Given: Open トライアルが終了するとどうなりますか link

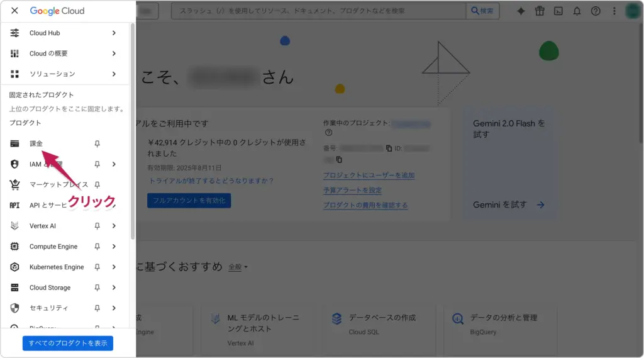Looking at the screenshot, I should coord(211,181).
